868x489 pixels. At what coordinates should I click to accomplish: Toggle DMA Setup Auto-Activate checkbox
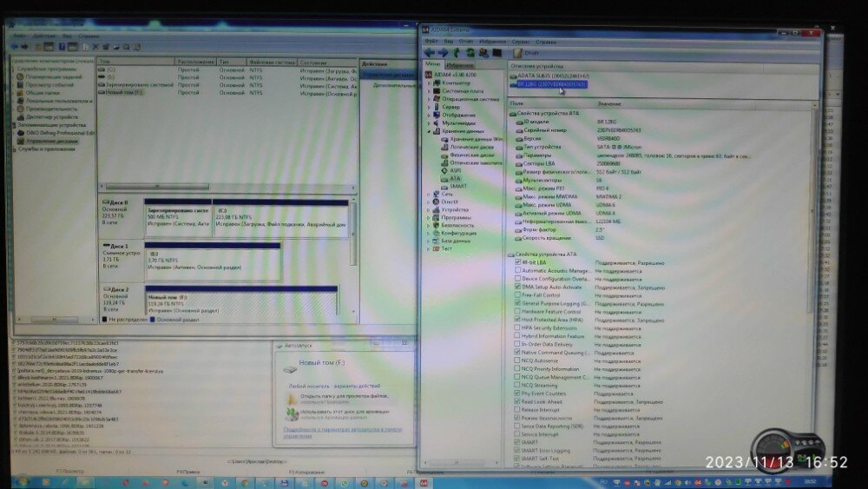pos(517,287)
